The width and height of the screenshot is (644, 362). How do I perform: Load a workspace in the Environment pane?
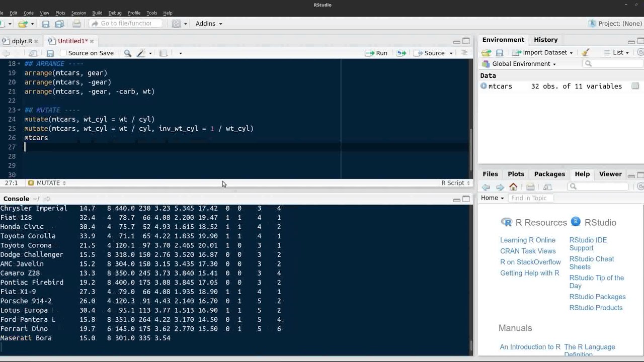coord(486,53)
